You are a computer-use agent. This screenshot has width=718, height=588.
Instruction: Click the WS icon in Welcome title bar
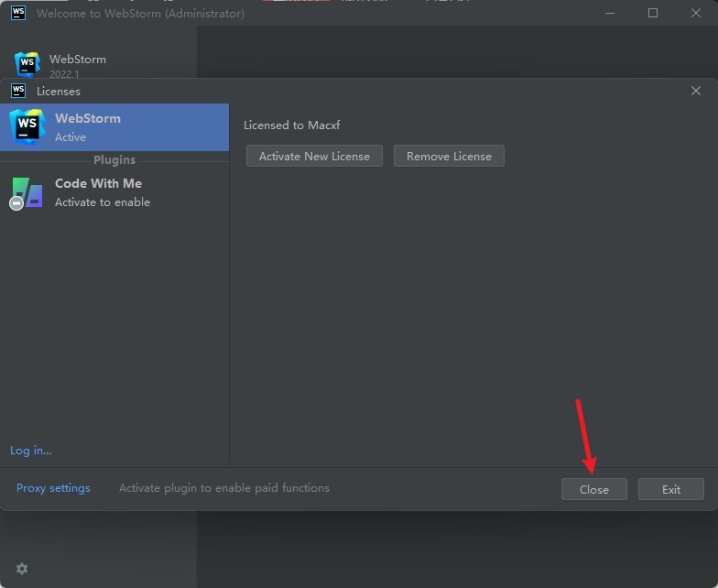tap(18, 13)
